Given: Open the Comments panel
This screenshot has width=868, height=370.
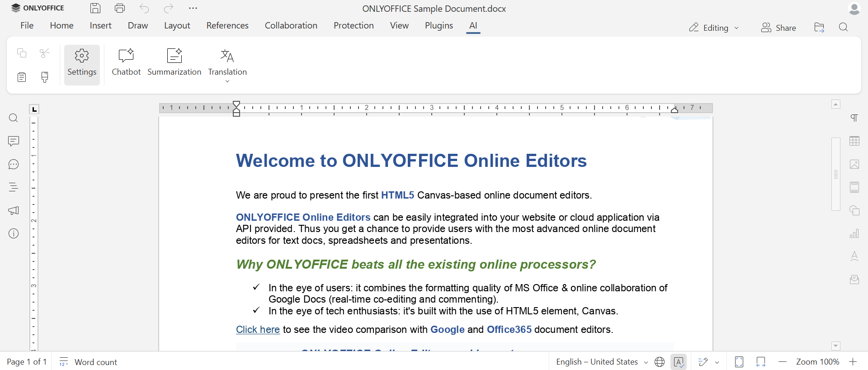Looking at the screenshot, I should (x=14, y=141).
